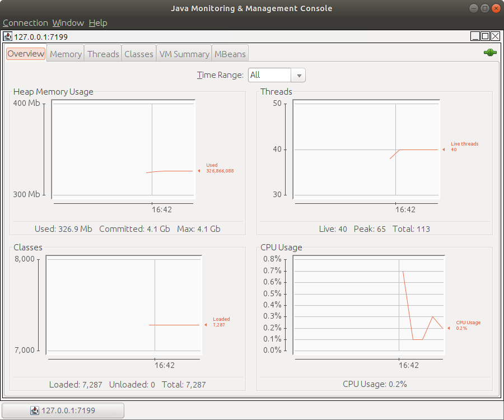Open the Window menu
Screen dimensions: 504x420
click(68, 23)
